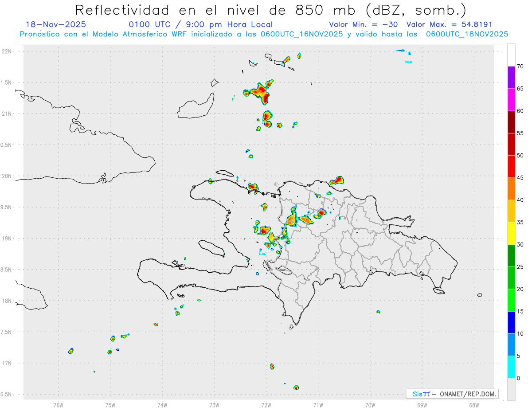Pick the medium green 20–25 dBZ swatch
This screenshot has height=411, width=532.
pos(511,278)
